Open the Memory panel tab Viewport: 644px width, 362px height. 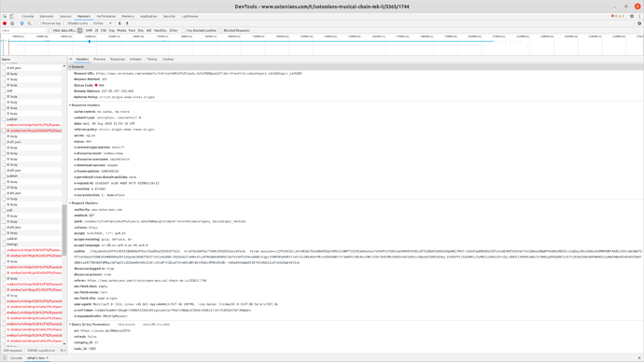coord(128,17)
